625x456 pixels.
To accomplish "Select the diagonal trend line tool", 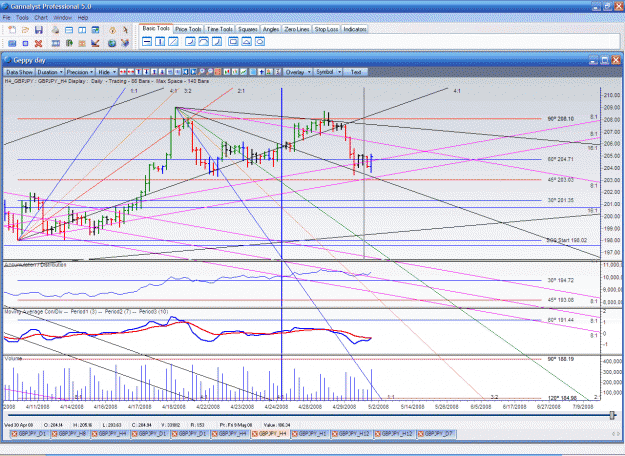I will tap(173, 41).
